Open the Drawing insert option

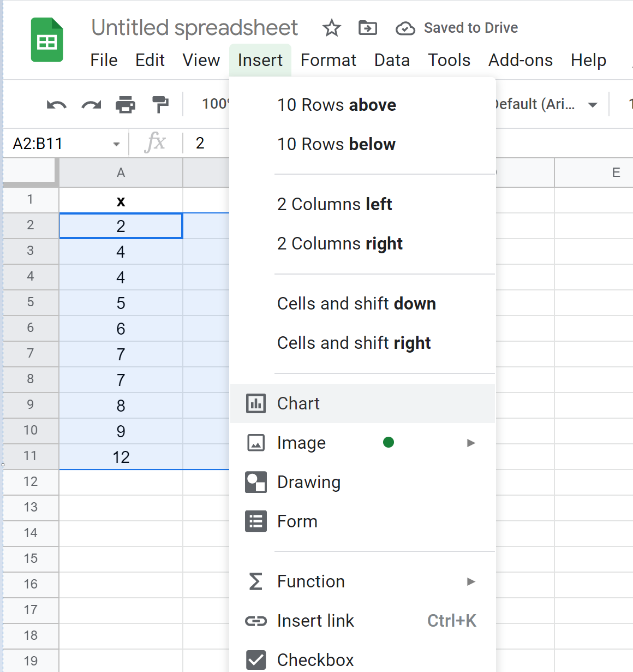[309, 482]
